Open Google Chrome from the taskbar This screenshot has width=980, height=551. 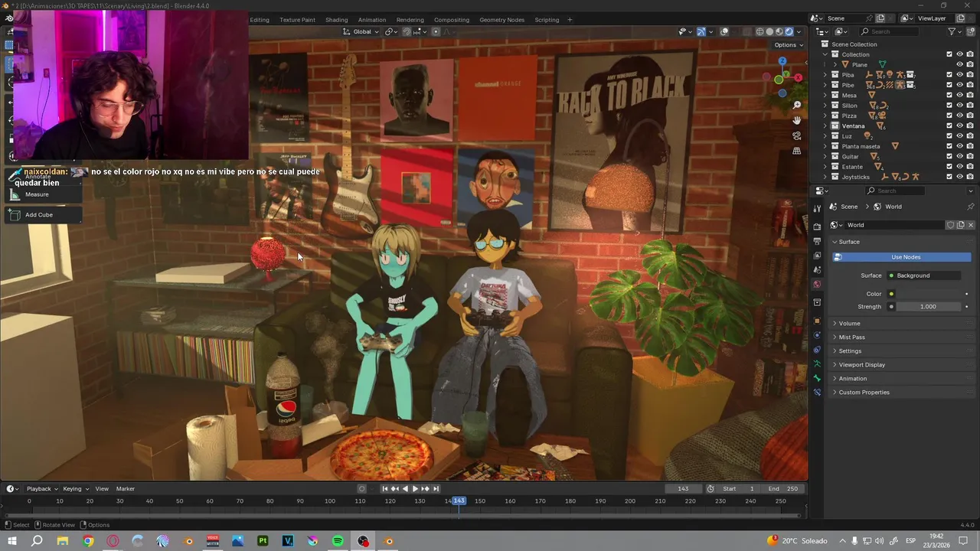coord(88,541)
